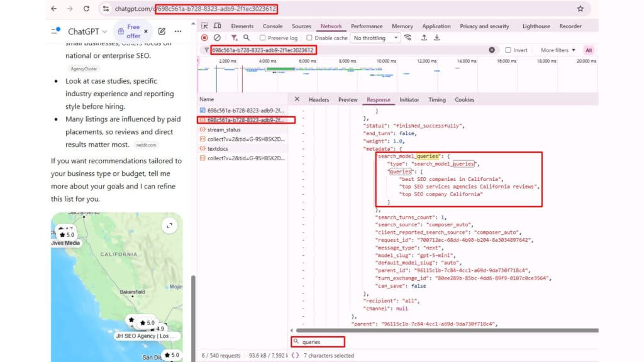Screen dimensions: 644x362
Task: Open site information icon in address bar
Action: click(x=106, y=9)
